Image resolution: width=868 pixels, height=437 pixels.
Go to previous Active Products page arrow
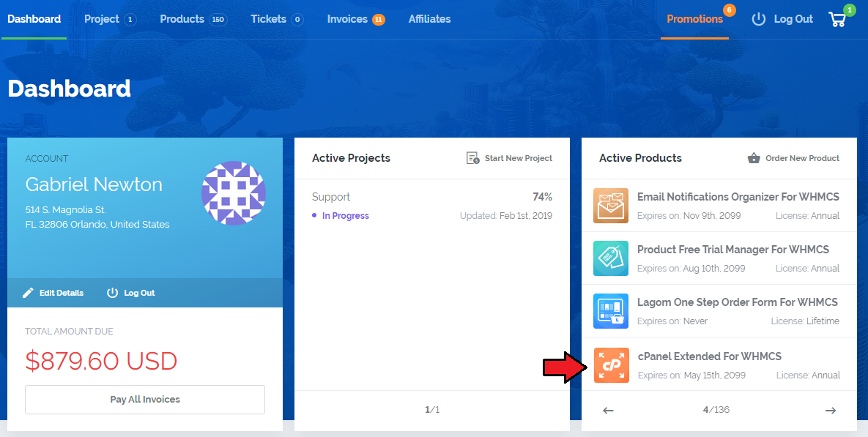click(x=608, y=410)
